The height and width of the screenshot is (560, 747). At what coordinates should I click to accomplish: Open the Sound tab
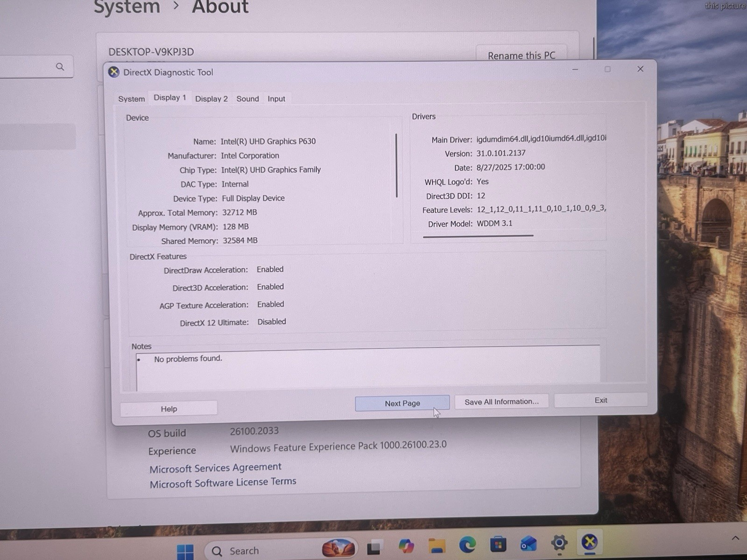click(247, 98)
